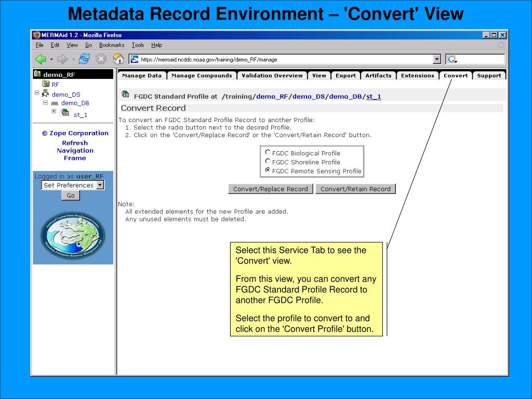Select the FGDC Biological Profile radio button
The width and height of the screenshot is (532, 399).
click(x=268, y=152)
